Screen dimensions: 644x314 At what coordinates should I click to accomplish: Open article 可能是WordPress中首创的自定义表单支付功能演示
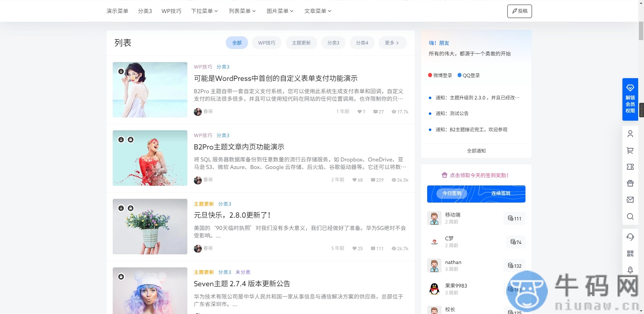(275, 78)
